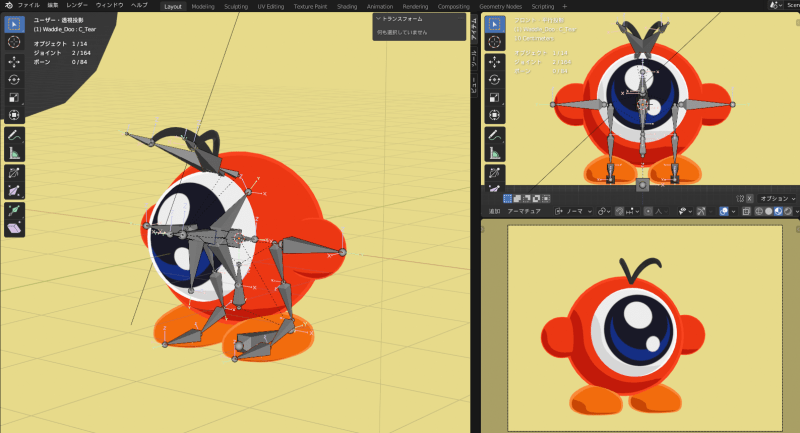Open the レンダー menu
Viewport: 800px width, 433px height.
[x=77, y=6]
